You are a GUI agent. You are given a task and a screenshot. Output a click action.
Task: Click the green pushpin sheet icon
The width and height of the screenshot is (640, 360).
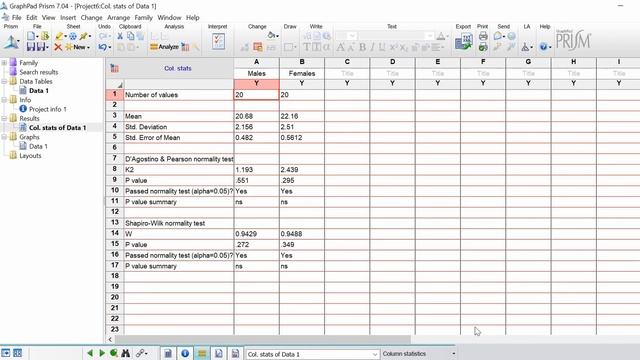pyautogui.click(x=84, y=36)
